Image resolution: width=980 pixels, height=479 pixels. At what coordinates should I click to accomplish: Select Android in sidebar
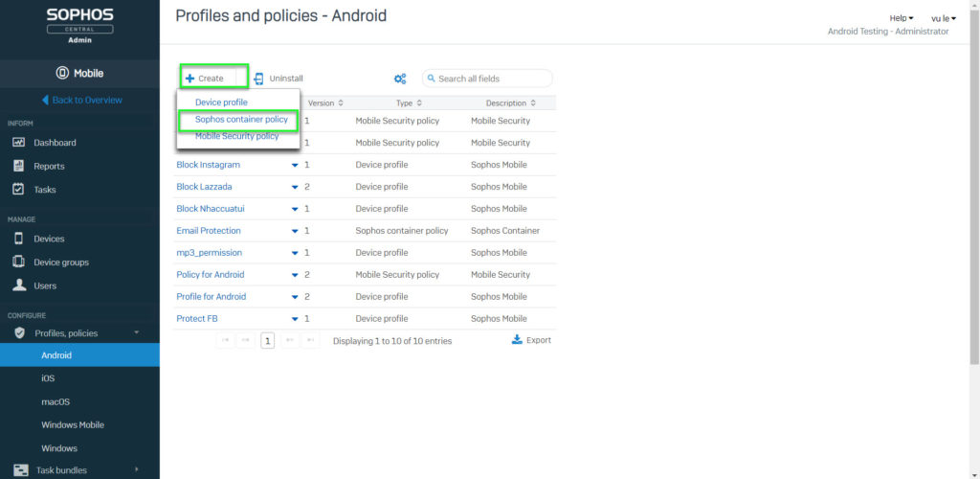79,355
